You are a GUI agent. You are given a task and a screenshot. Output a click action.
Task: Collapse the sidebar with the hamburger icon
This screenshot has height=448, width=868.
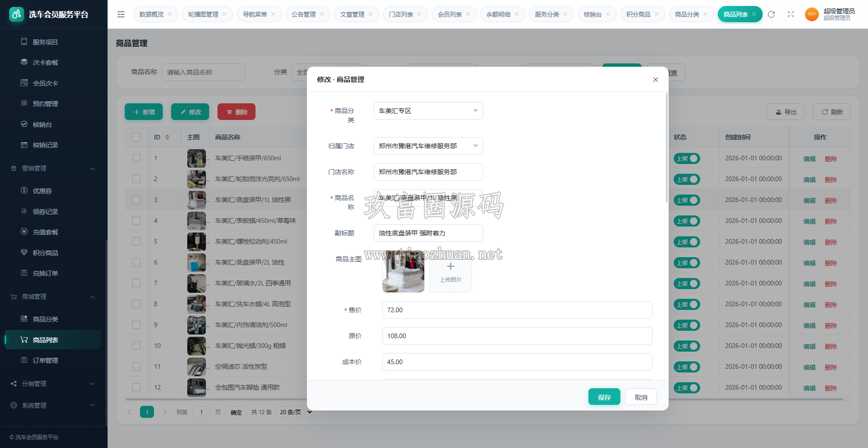click(x=121, y=14)
